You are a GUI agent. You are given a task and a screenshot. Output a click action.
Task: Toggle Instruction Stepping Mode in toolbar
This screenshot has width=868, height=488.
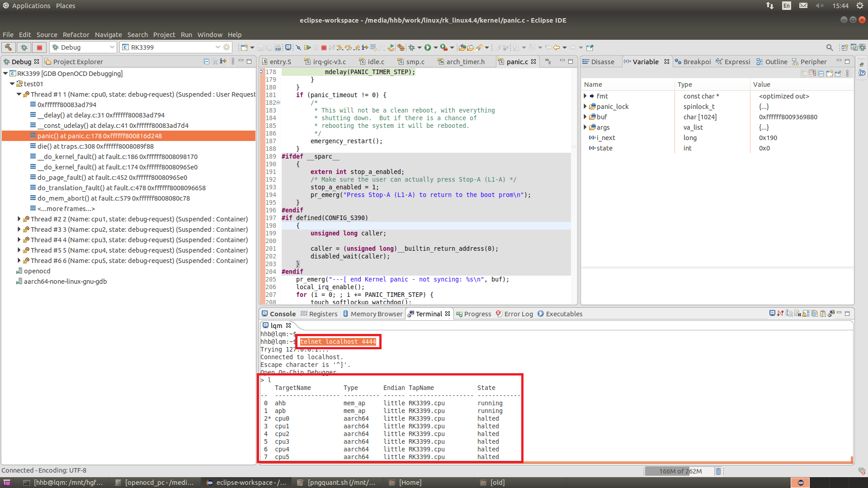(365, 47)
